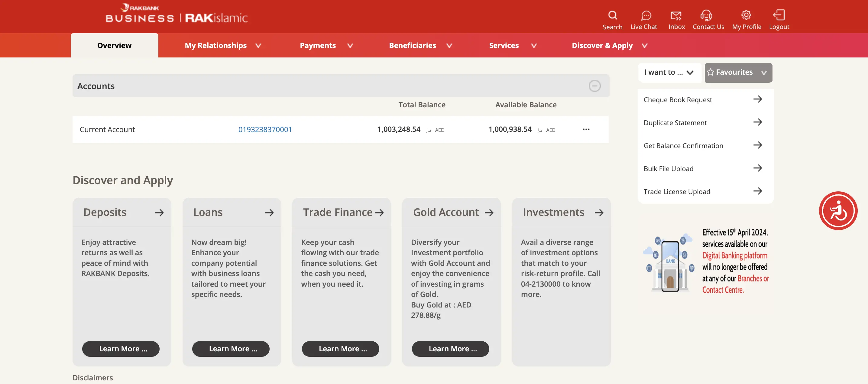Click Learn More under Deposits
The width and height of the screenshot is (868, 384).
121,349
